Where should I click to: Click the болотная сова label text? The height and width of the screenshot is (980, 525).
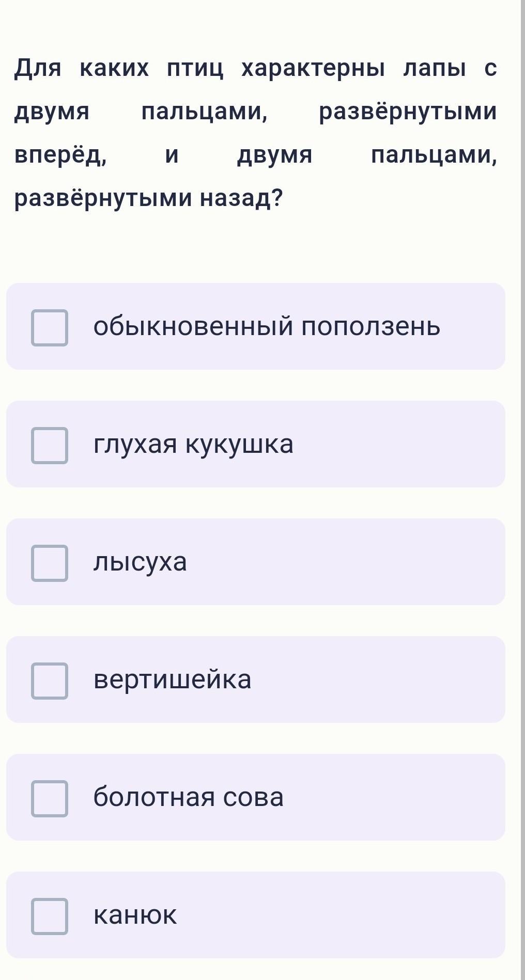pos(189,797)
